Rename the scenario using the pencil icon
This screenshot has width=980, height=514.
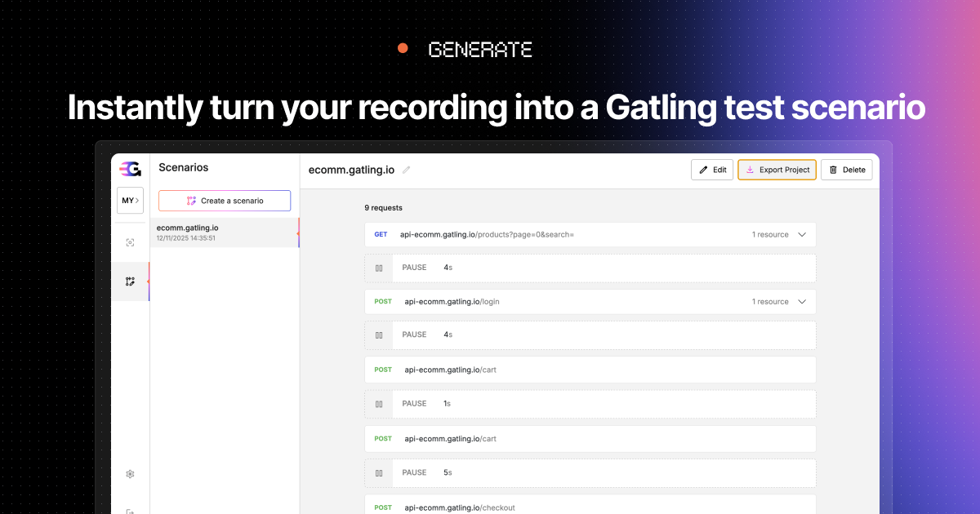click(x=405, y=170)
